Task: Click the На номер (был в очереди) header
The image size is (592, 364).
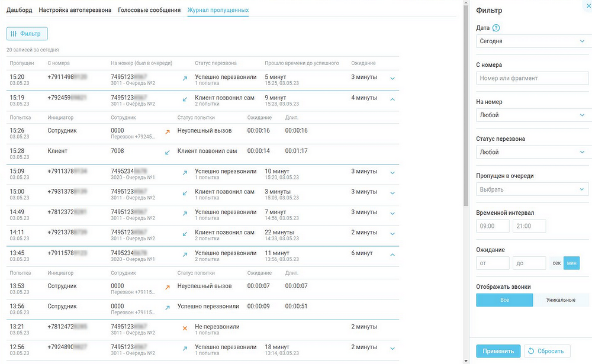Action: pos(141,63)
